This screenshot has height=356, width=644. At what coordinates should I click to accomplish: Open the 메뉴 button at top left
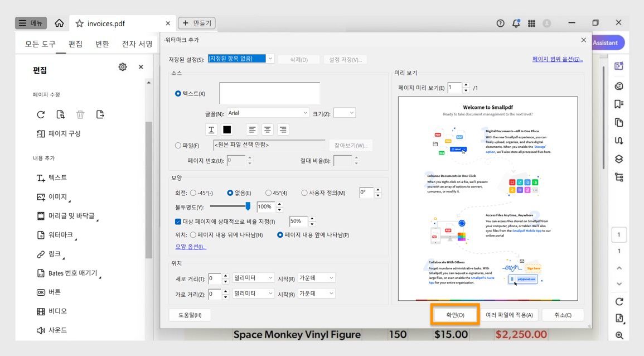[30, 23]
